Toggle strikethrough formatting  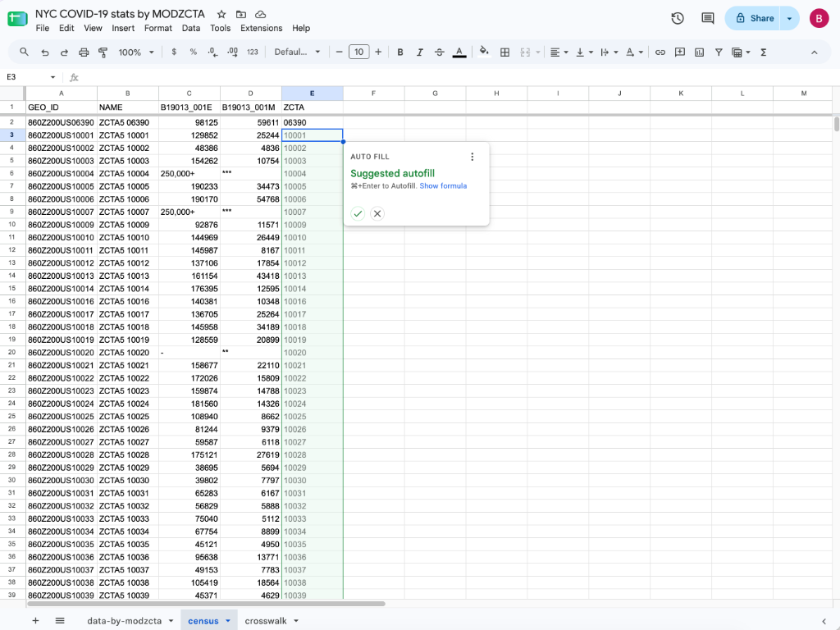pyautogui.click(x=440, y=52)
